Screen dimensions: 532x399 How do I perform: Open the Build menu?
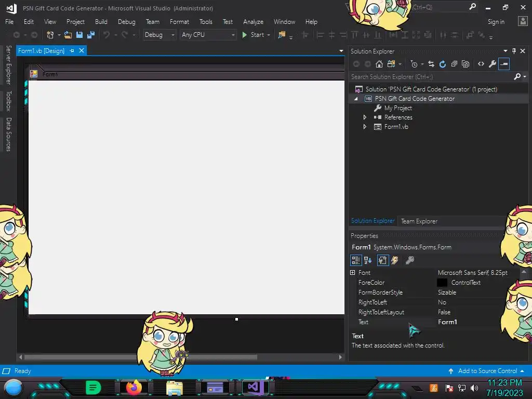coord(101,22)
